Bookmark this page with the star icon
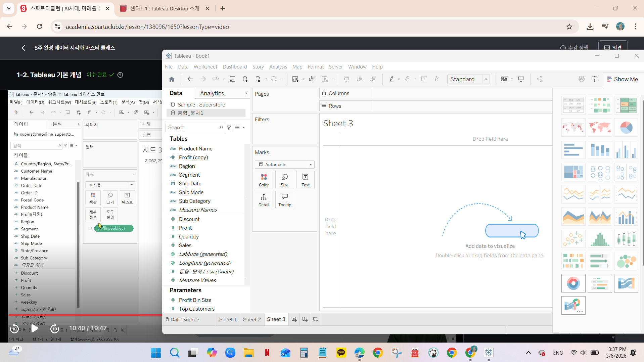The image size is (644, 362). (569, 27)
